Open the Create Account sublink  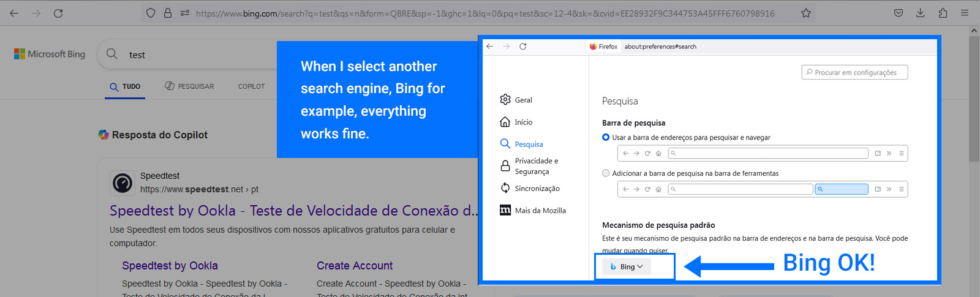click(x=355, y=266)
